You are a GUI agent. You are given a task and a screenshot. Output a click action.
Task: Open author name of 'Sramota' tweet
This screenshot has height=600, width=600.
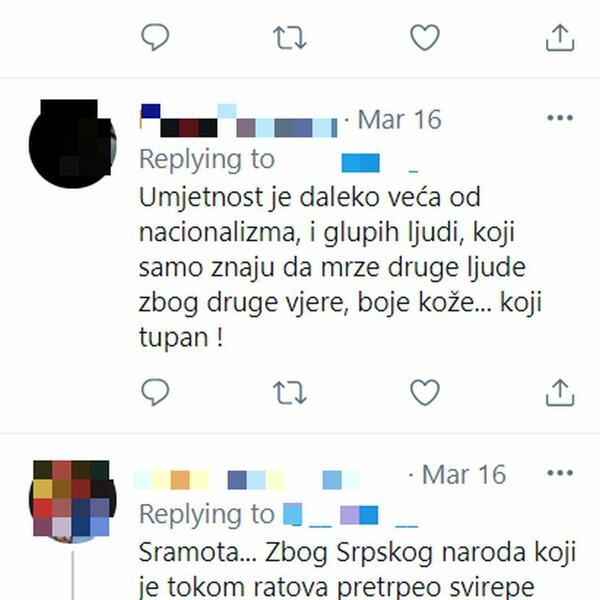click(x=247, y=480)
